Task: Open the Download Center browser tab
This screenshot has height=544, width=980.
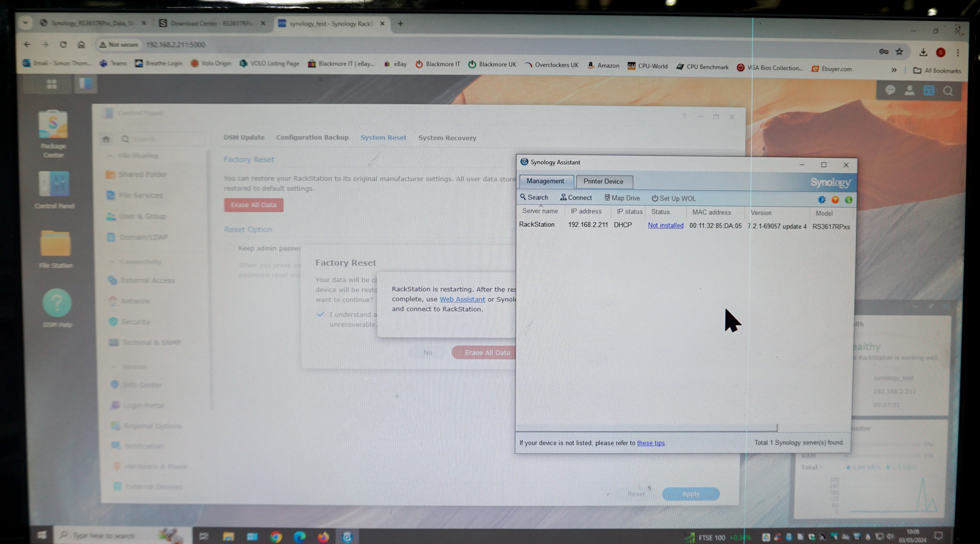Action: point(212,23)
